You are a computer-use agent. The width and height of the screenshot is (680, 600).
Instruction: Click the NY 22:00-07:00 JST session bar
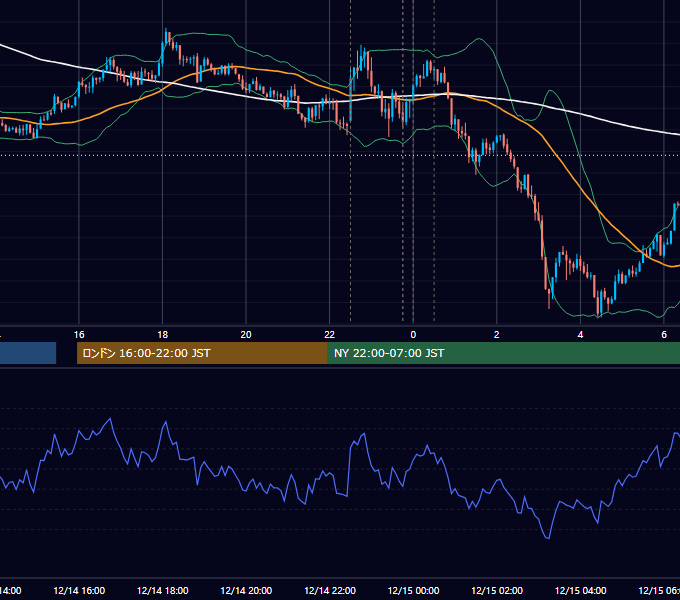coord(504,353)
